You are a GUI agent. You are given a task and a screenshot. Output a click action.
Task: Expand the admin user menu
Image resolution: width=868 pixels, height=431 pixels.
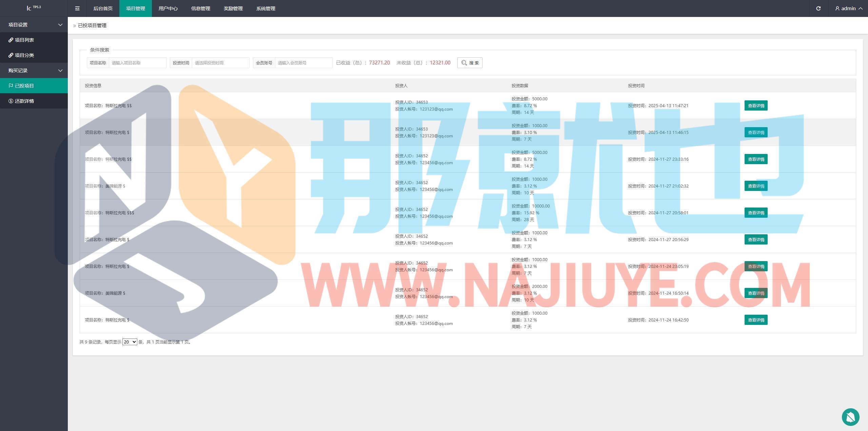coord(849,8)
